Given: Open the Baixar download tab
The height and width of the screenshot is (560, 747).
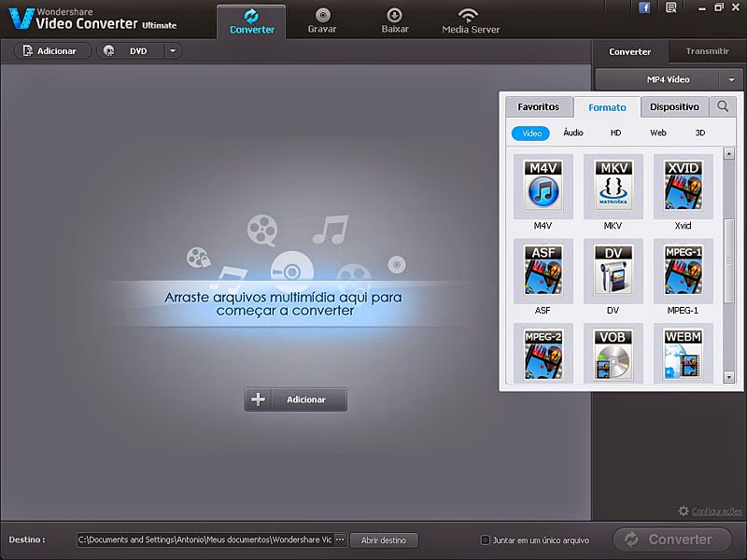Looking at the screenshot, I should (395, 21).
